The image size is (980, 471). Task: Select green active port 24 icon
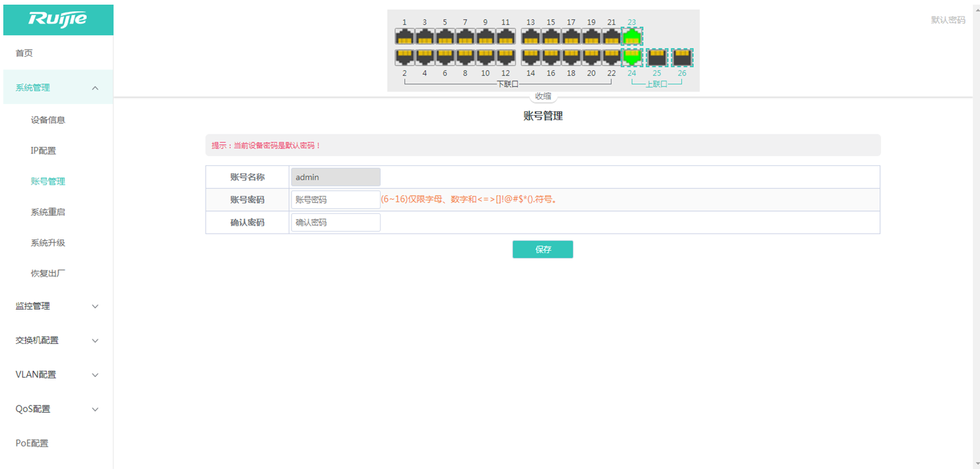632,58
